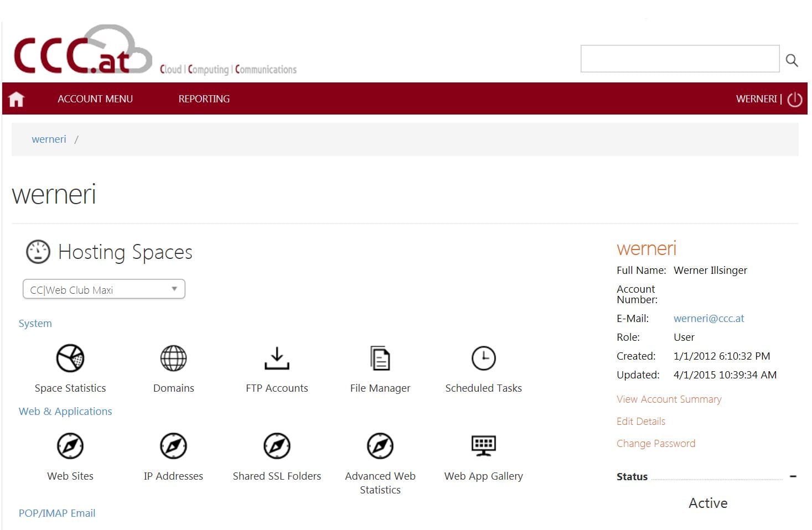The width and height of the screenshot is (812, 530).
Task: Open Shared SSL Folders
Action: coord(276,455)
